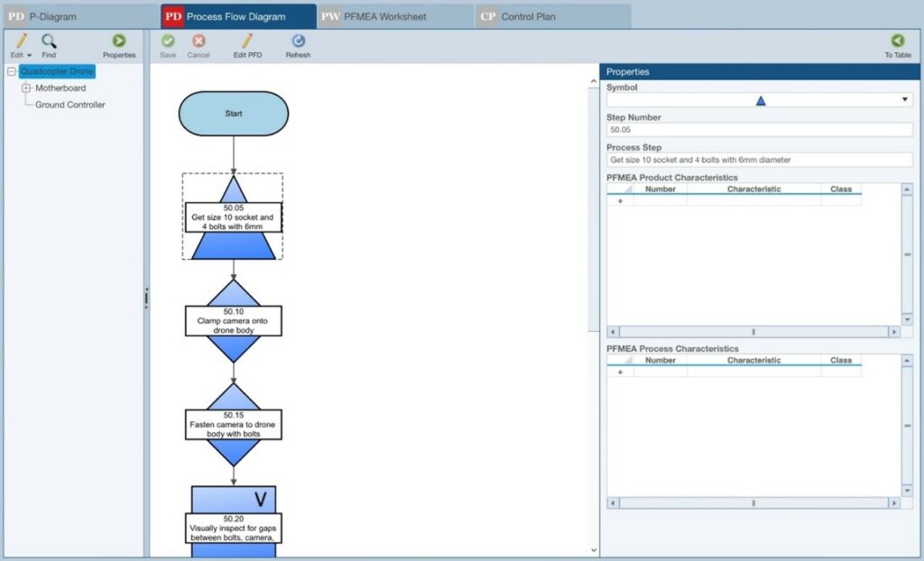Expand the Motherboard tree node

tap(28, 87)
